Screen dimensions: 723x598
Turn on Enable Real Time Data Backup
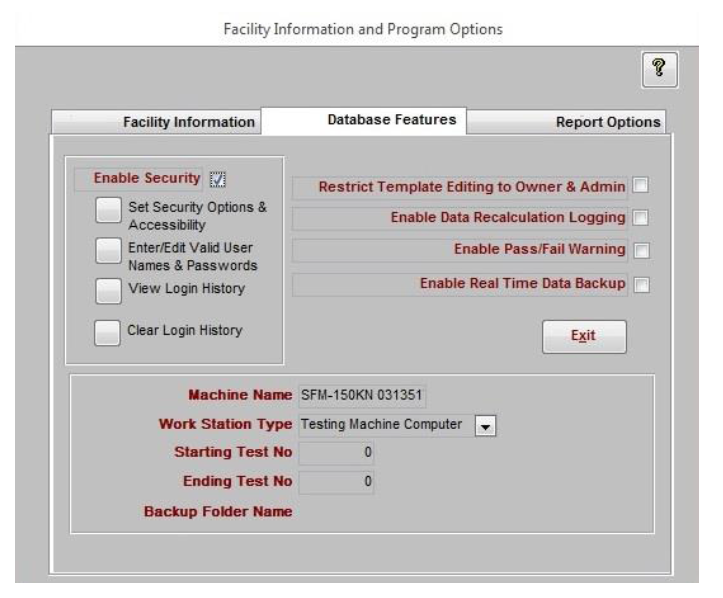641,285
